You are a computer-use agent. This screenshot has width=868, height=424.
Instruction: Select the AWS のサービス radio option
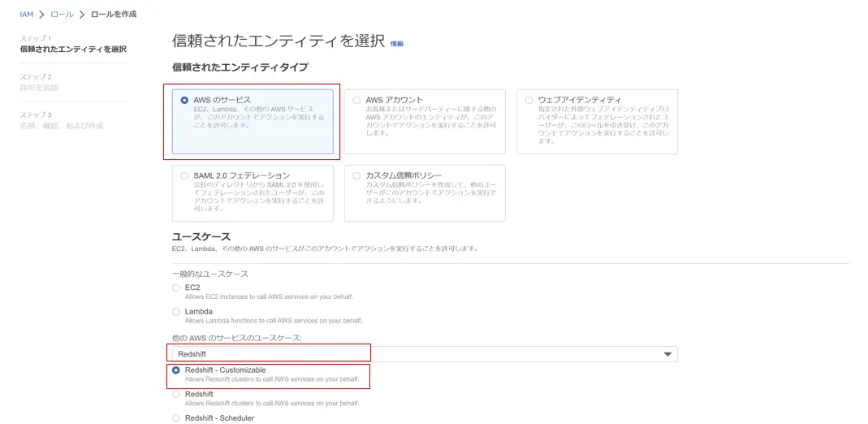pyautogui.click(x=184, y=101)
